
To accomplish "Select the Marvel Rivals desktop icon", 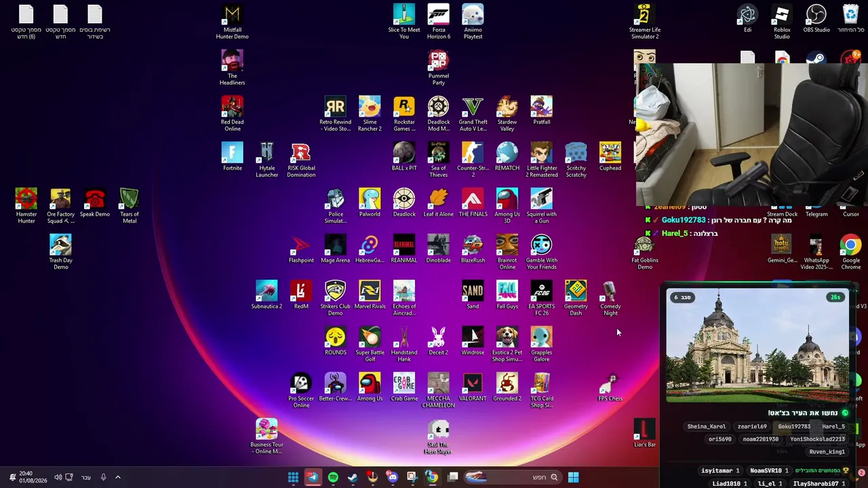I will point(370,296).
